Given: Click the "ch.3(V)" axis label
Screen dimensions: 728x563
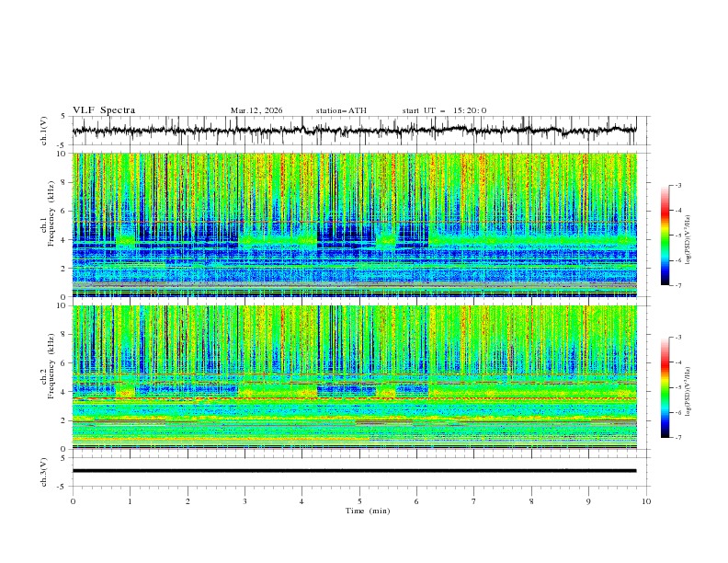Looking at the screenshot, I should (44, 472).
